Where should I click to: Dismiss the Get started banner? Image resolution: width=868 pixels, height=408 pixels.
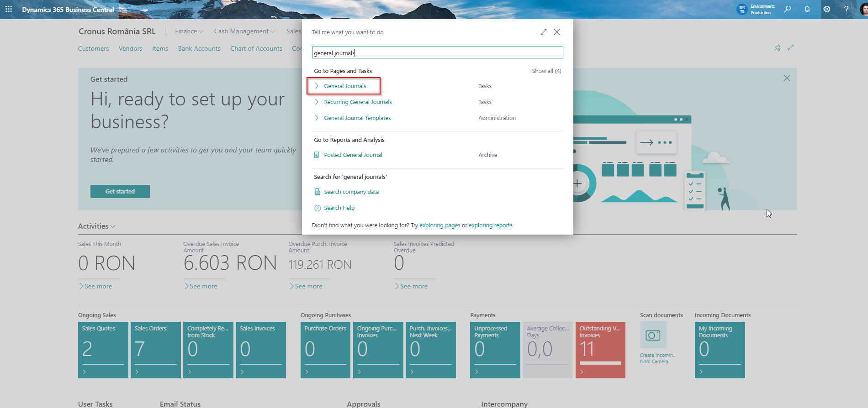[787, 78]
